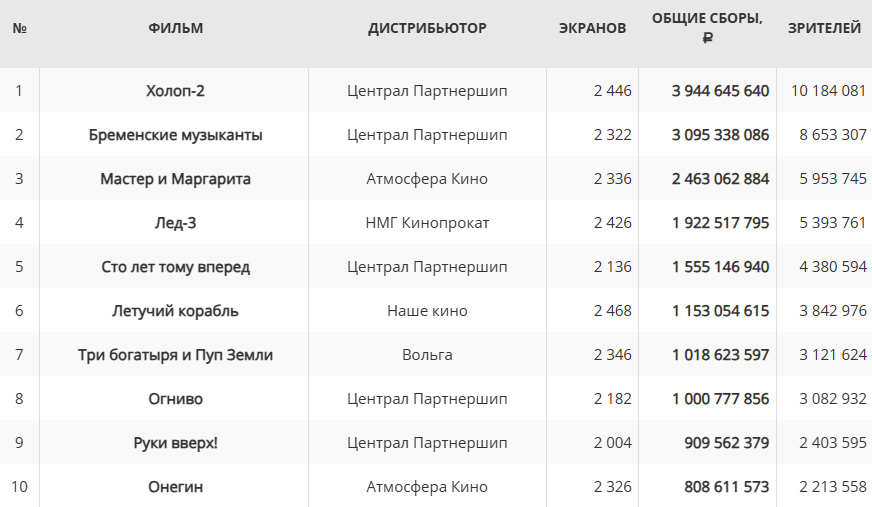Open the Летучий корабль film page

[x=175, y=311]
